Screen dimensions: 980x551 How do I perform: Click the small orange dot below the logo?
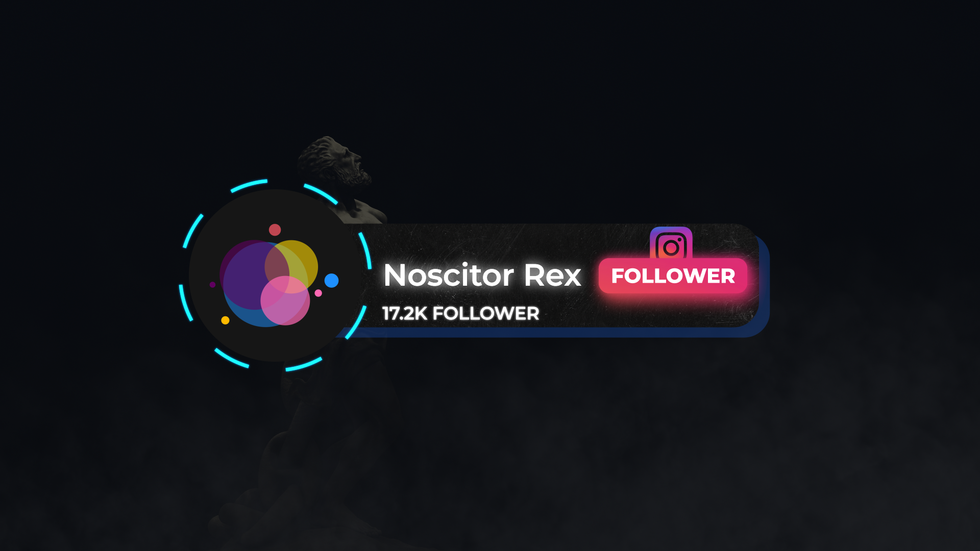click(x=225, y=320)
